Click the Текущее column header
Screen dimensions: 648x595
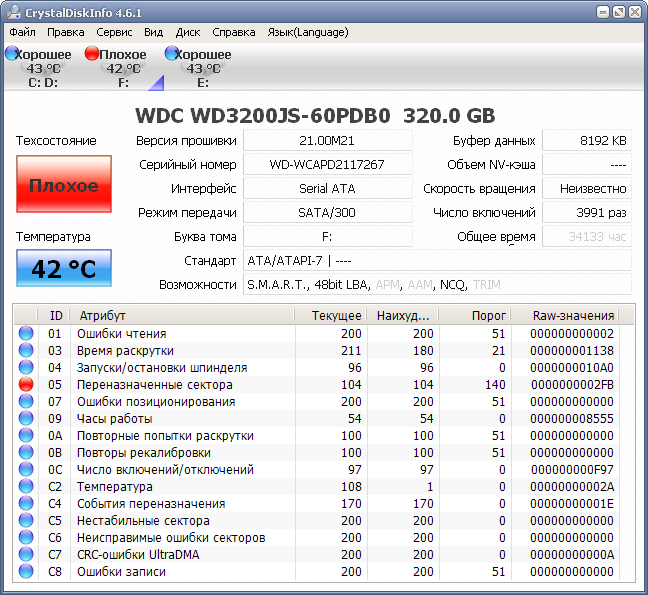(331, 315)
